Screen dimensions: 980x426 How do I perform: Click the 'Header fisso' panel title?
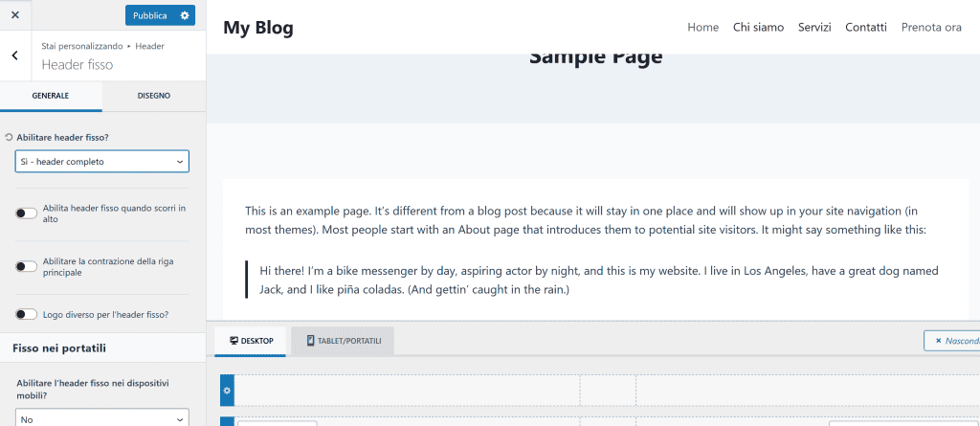(x=78, y=64)
